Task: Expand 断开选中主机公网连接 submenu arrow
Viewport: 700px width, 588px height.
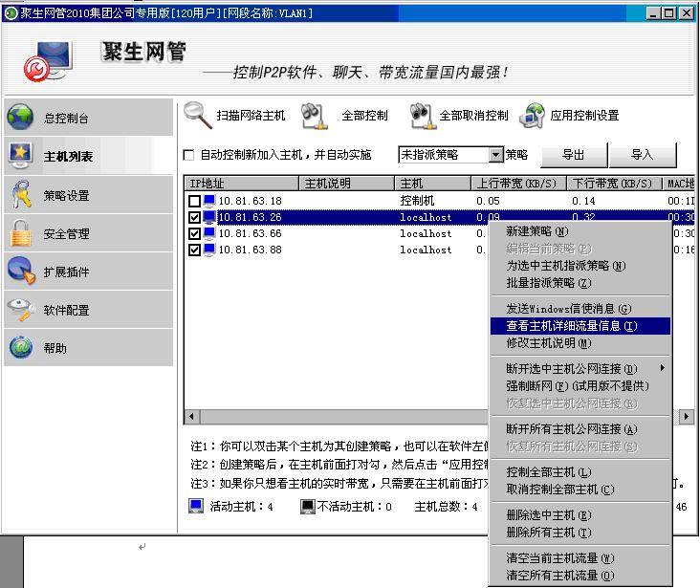Action: [x=662, y=368]
